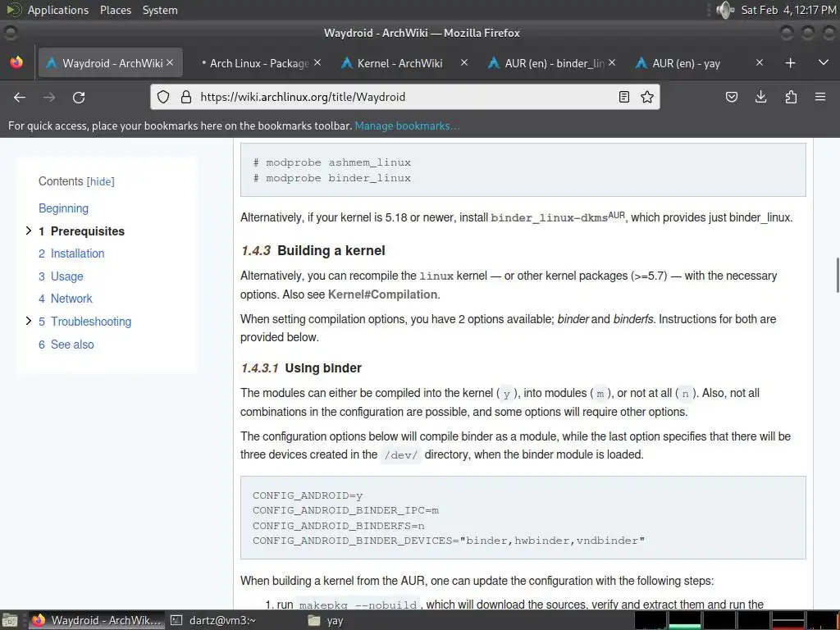Click the CONFIG_ANDROID_BINDERFS=n line
Viewport: 840px width, 630px height.
[x=339, y=526]
